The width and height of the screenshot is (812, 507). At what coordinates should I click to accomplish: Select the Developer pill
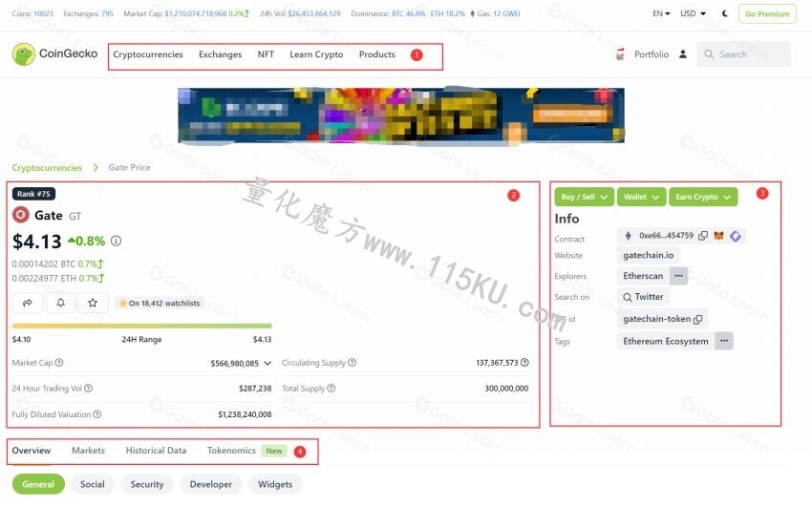pyautogui.click(x=211, y=484)
